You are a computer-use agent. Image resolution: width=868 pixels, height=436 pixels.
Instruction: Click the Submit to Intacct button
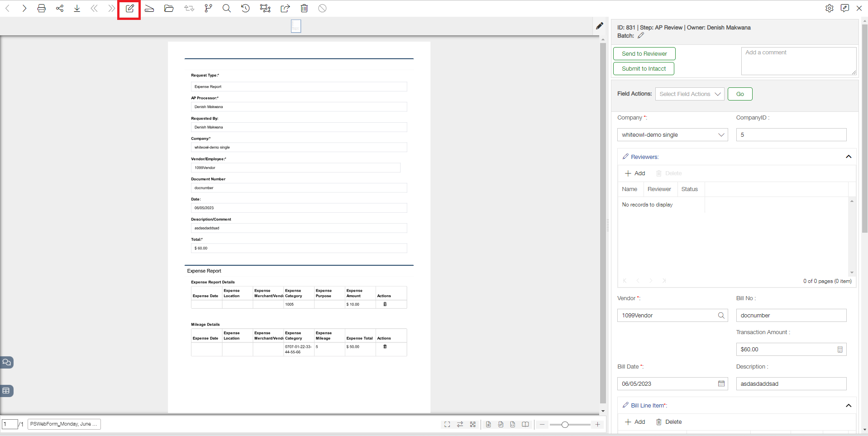(644, 68)
